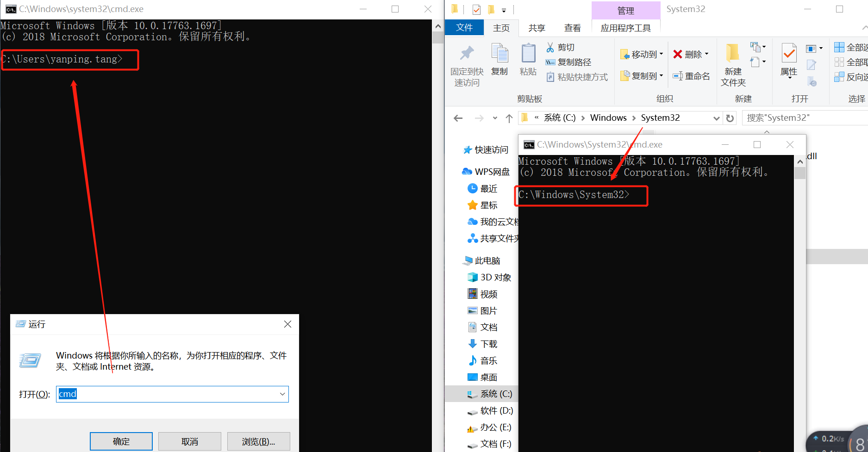Switch to the 查看 ribbon tab

(573, 27)
